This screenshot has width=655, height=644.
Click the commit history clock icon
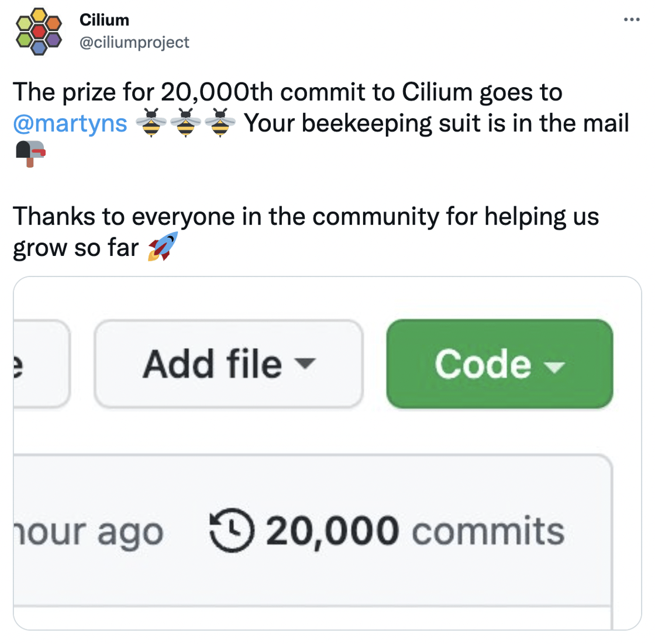(x=232, y=531)
